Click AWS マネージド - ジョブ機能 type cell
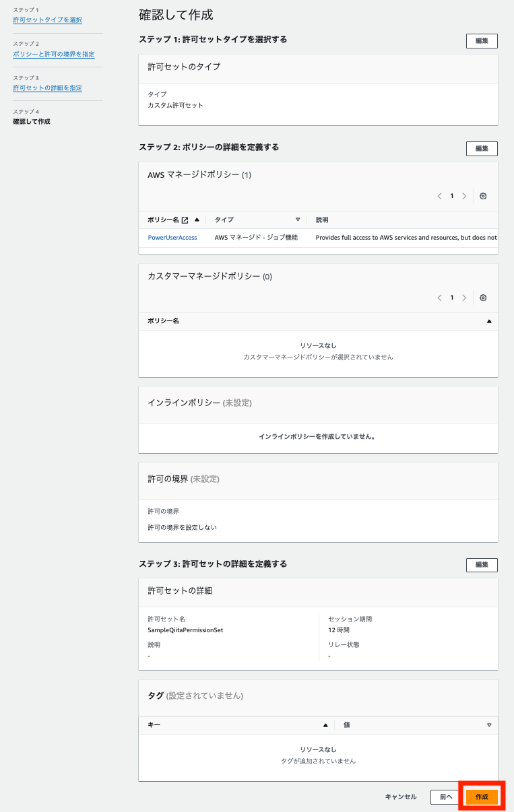Viewport: 514px width, 812px height. [256, 238]
